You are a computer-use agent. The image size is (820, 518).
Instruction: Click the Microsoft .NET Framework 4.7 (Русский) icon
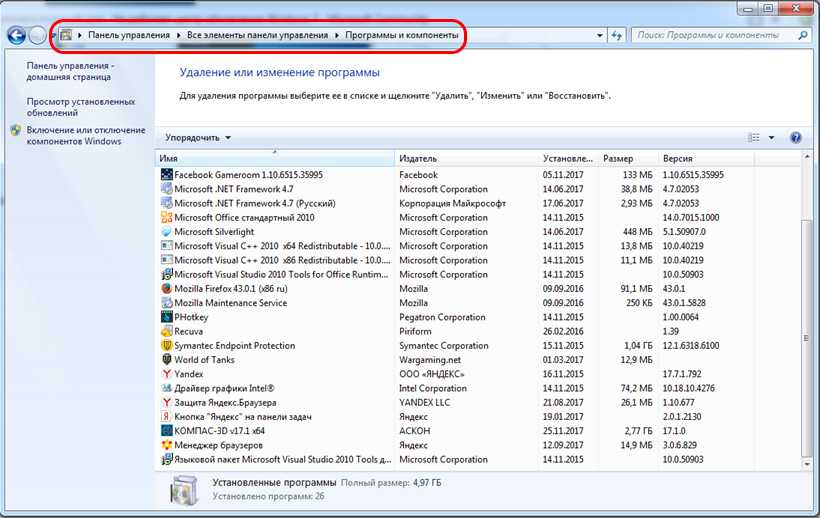pos(166,203)
